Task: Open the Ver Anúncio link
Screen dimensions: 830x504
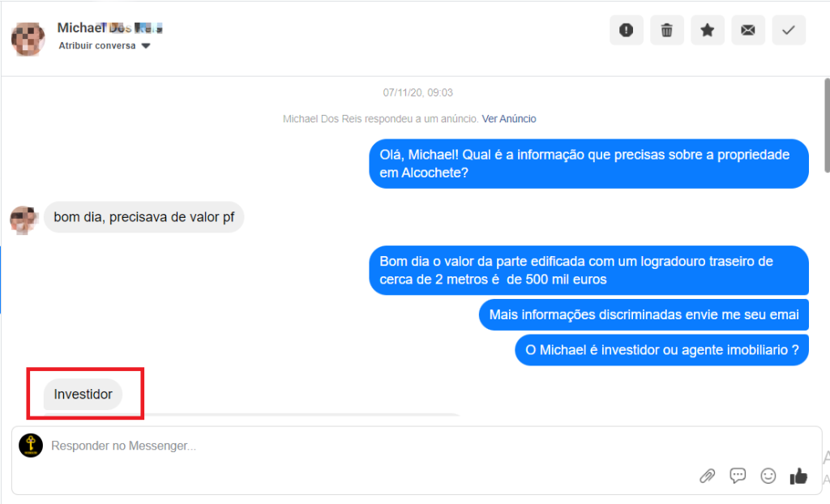Action: pyautogui.click(x=509, y=118)
